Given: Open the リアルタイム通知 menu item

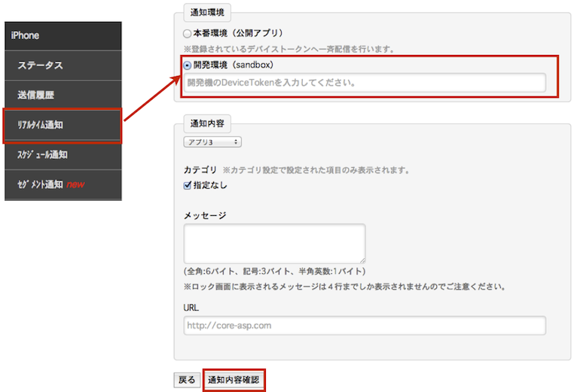Looking at the screenshot, I should [63, 125].
